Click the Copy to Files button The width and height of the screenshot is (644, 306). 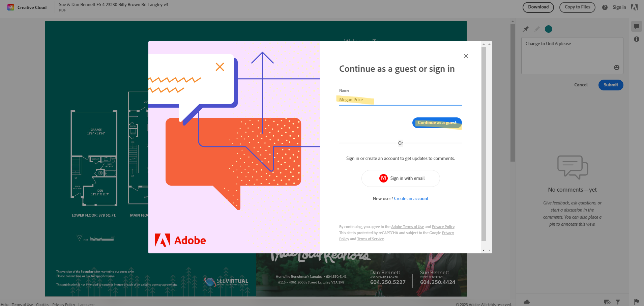[x=577, y=7]
